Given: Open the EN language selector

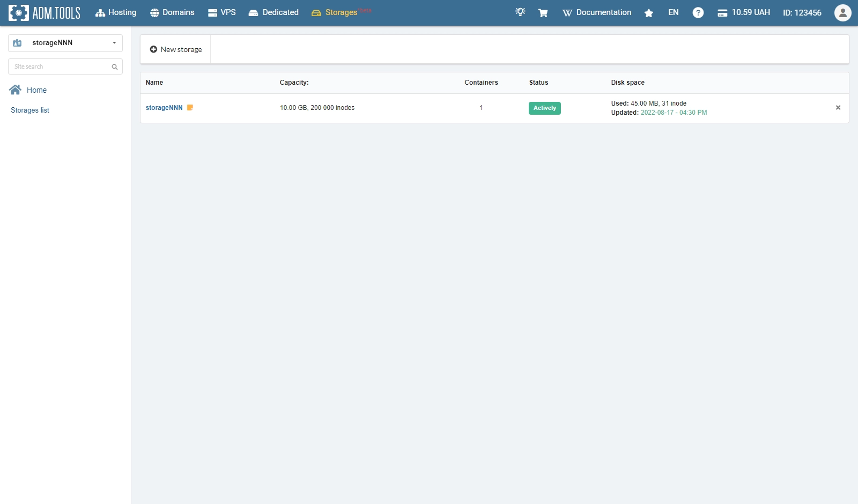Looking at the screenshot, I should tap(673, 13).
